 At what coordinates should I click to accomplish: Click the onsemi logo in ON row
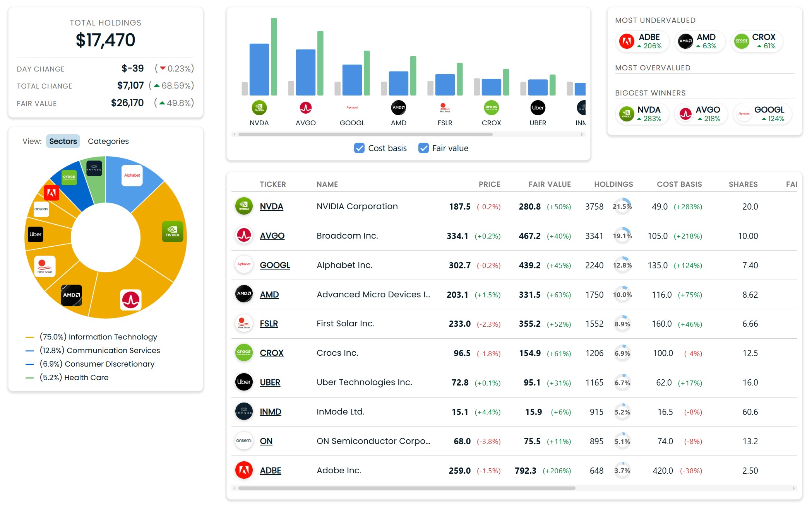244,441
